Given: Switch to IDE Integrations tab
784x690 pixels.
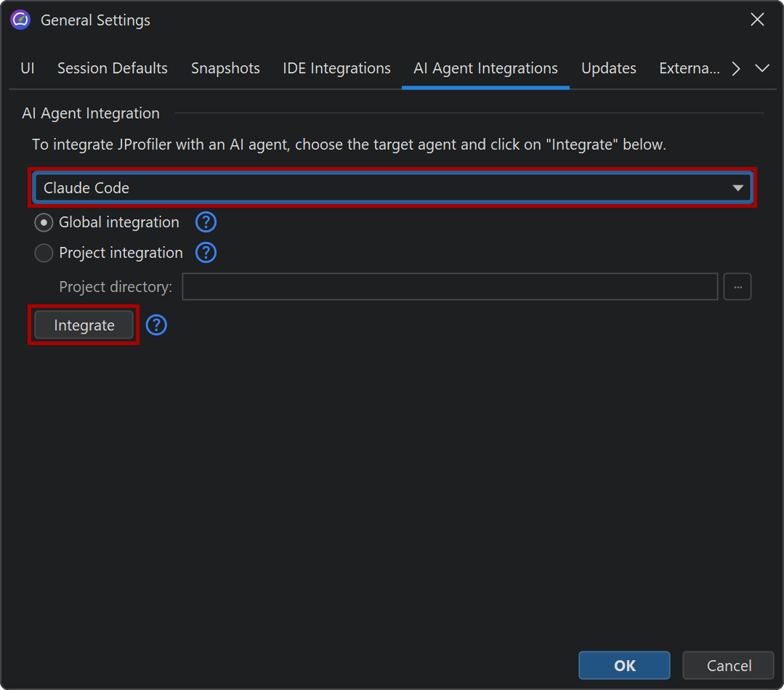Looking at the screenshot, I should coord(336,68).
